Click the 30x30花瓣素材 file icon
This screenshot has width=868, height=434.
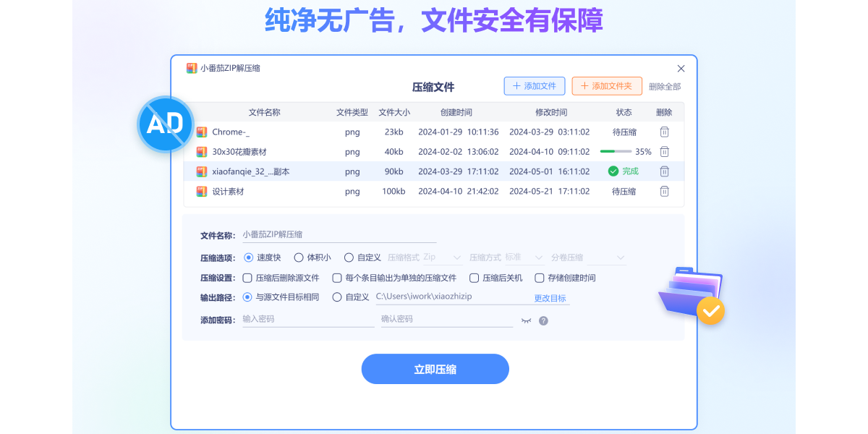[x=202, y=152]
